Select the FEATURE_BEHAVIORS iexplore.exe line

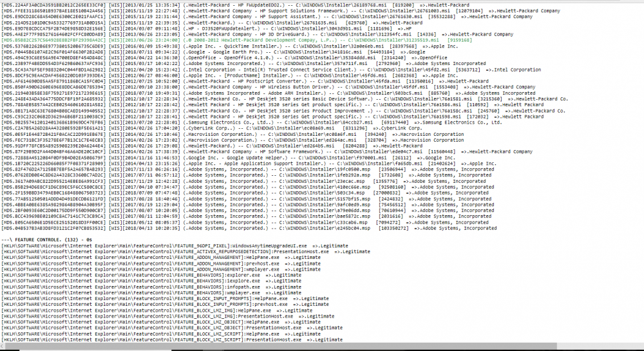151,281
